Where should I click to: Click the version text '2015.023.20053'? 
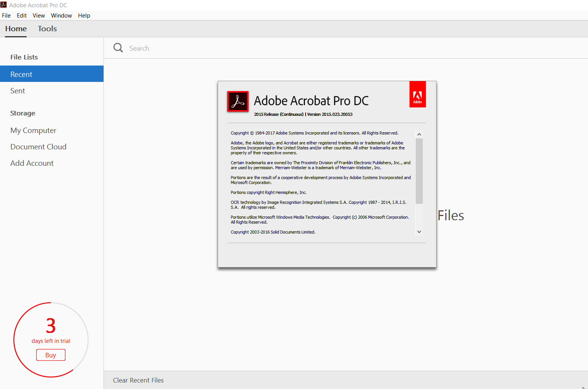(x=337, y=114)
